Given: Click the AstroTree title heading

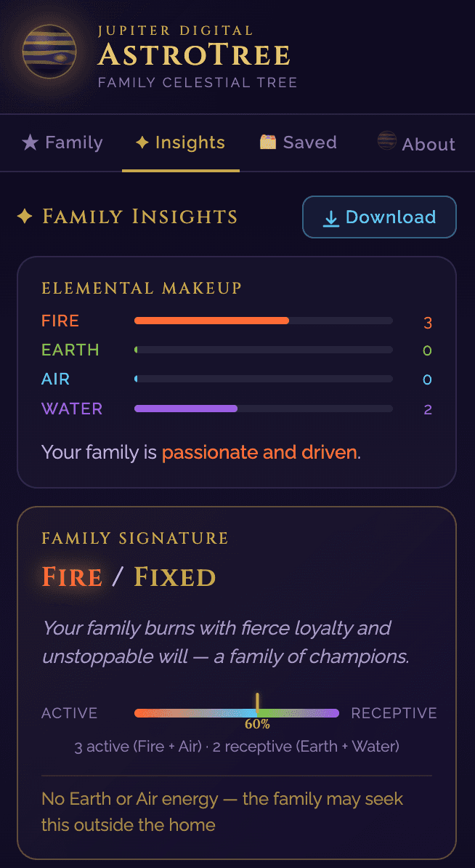Looking at the screenshot, I should [x=194, y=55].
